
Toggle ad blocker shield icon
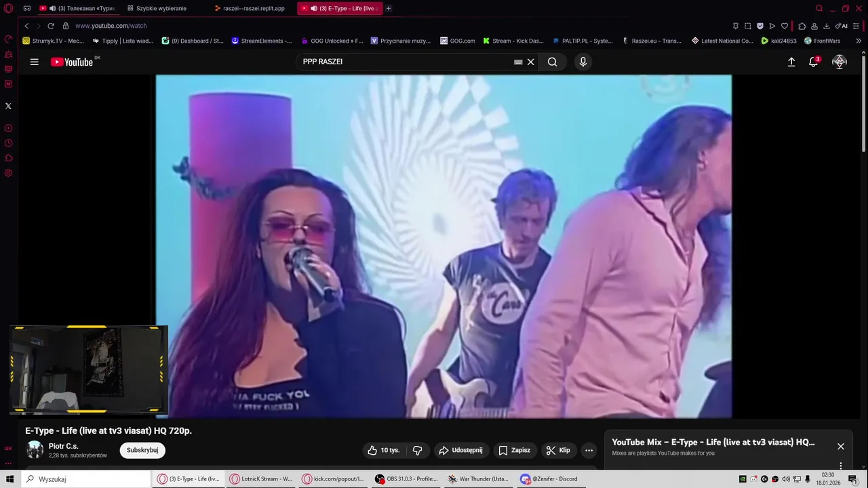tap(760, 26)
